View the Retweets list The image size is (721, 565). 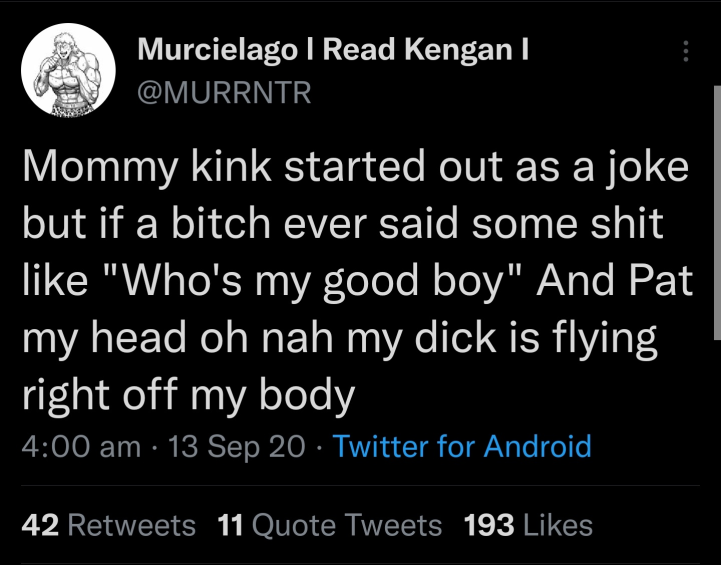point(132,525)
